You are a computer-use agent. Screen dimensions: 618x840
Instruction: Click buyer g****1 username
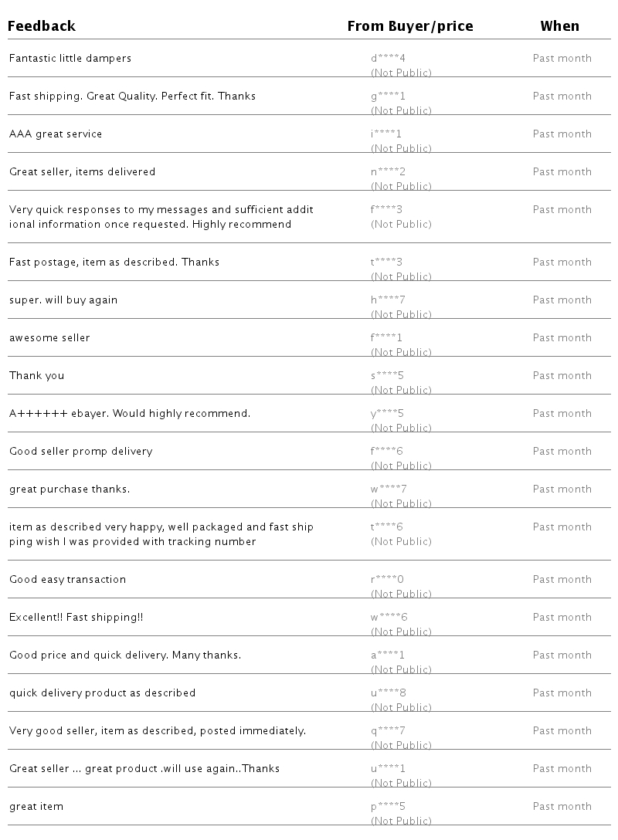[x=388, y=97]
